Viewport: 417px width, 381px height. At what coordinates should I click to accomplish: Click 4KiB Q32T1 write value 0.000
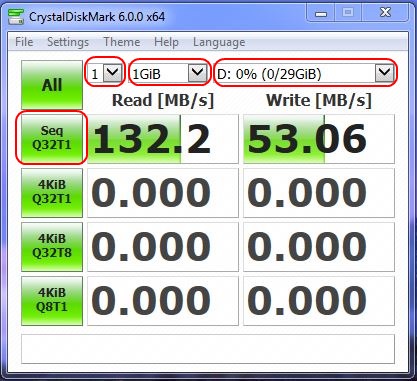point(319,193)
